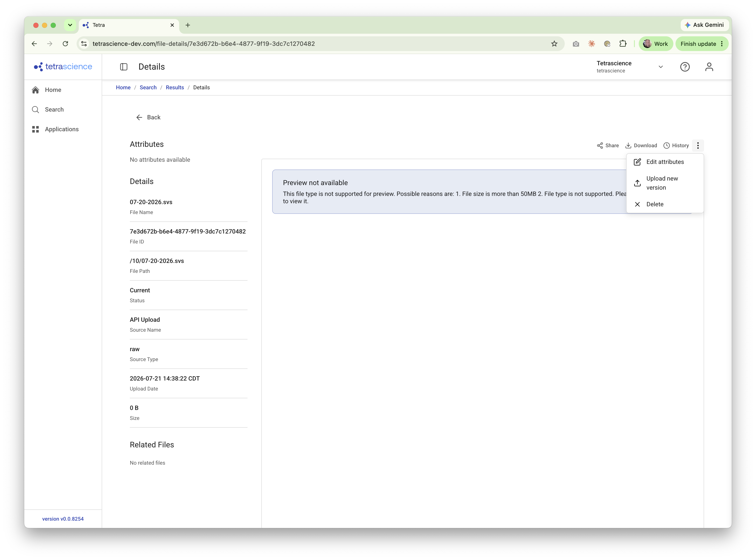
Task: Open the three-dot more actions menu
Action: click(x=698, y=146)
